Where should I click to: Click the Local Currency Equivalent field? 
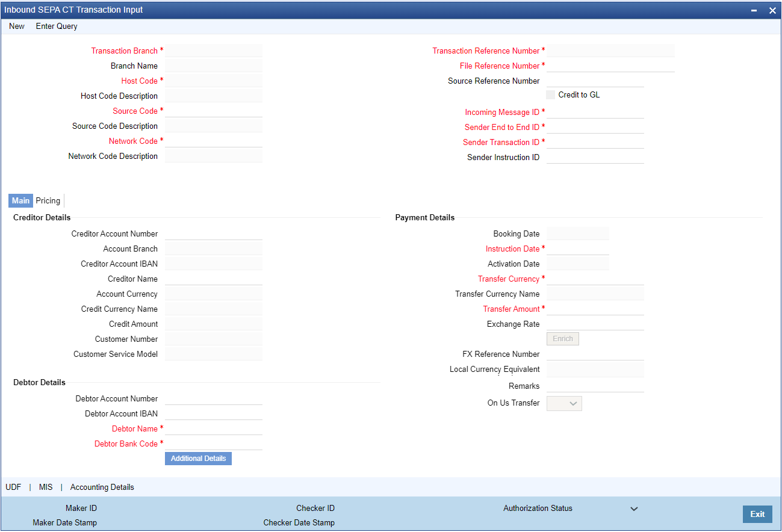point(595,369)
